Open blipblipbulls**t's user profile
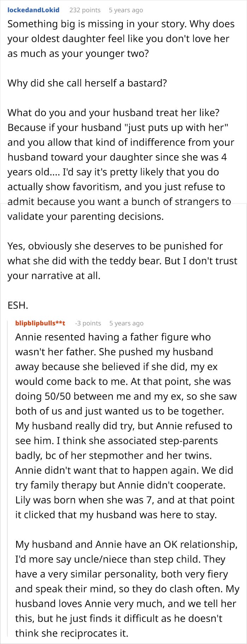The height and width of the screenshot is (644, 247). click(40, 323)
